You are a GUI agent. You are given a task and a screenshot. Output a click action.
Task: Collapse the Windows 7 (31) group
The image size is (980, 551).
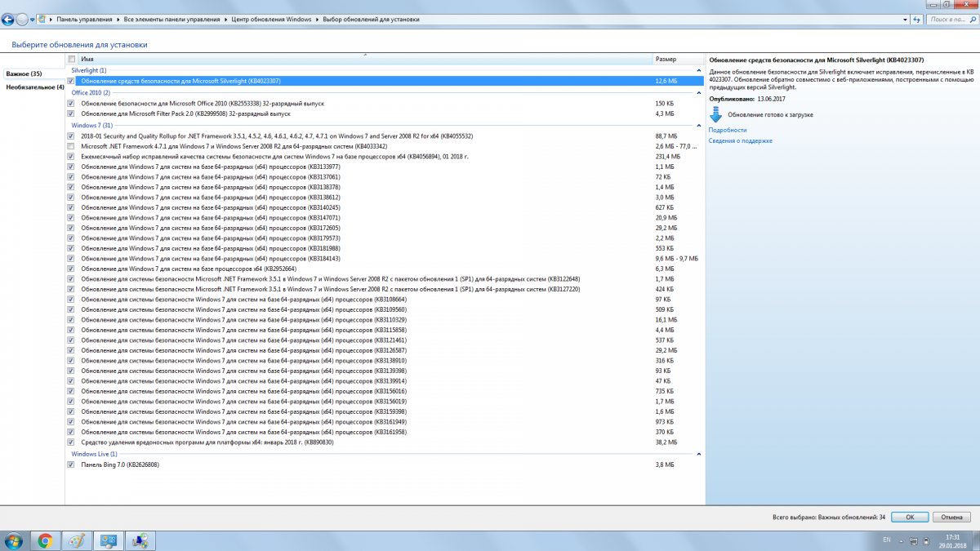(x=698, y=126)
